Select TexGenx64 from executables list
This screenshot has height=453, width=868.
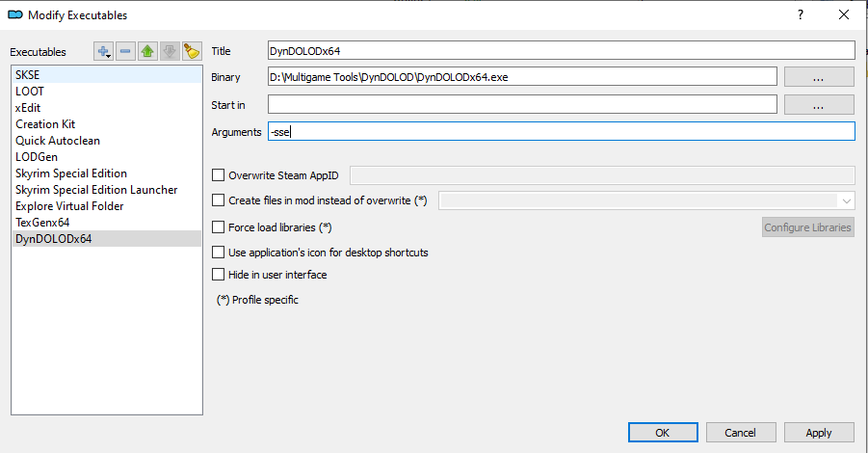point(42,222)
